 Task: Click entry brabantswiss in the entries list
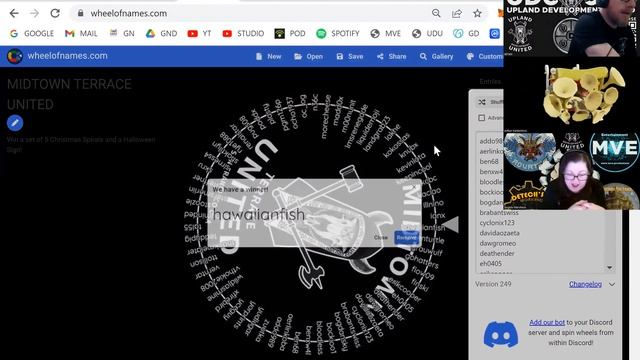click(499, 213)
